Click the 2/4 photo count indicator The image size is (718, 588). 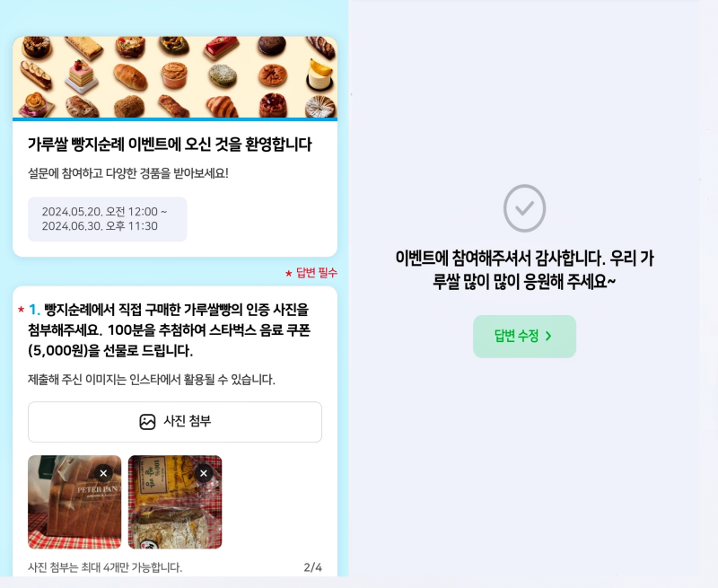312,567
